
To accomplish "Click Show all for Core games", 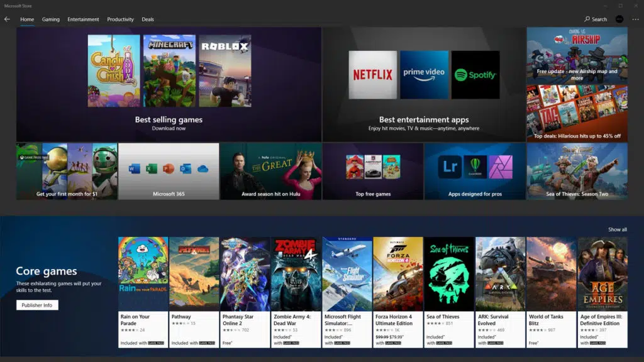I will (618, 229).
